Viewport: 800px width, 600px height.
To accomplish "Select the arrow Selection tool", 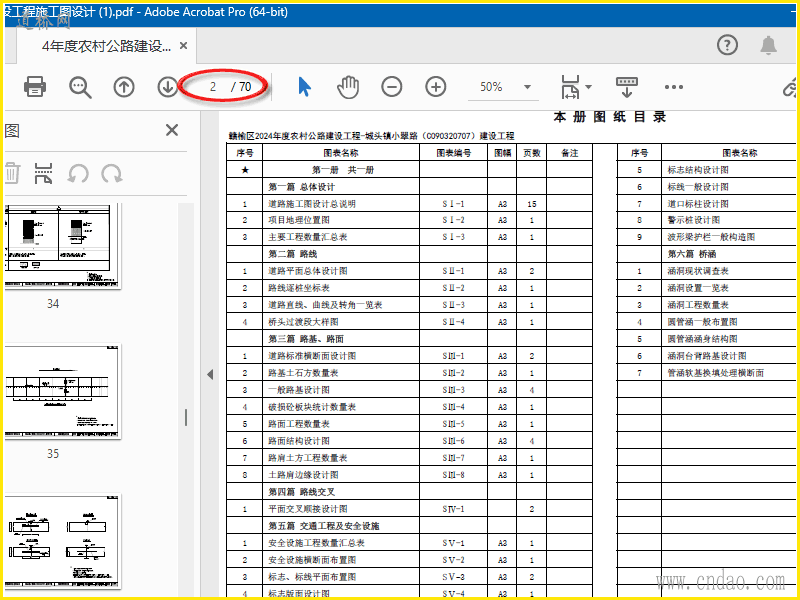I will tap(304, 87).
